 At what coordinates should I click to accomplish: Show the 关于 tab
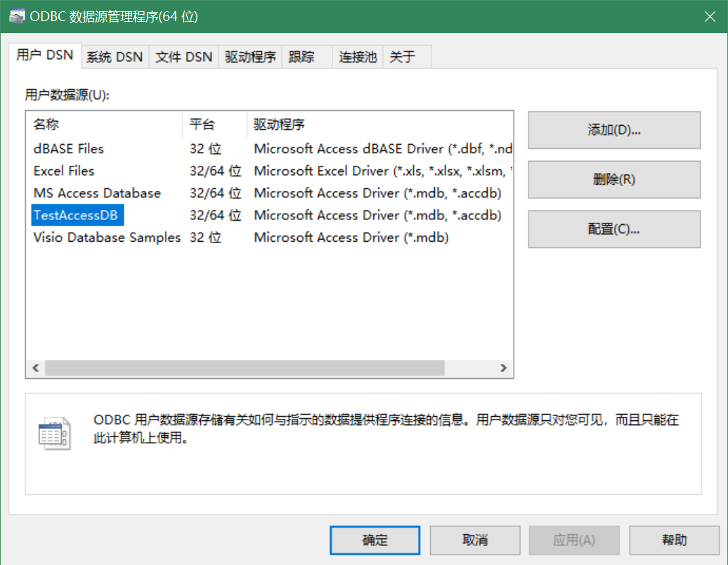pyautogui.click(x=402, y=58)
